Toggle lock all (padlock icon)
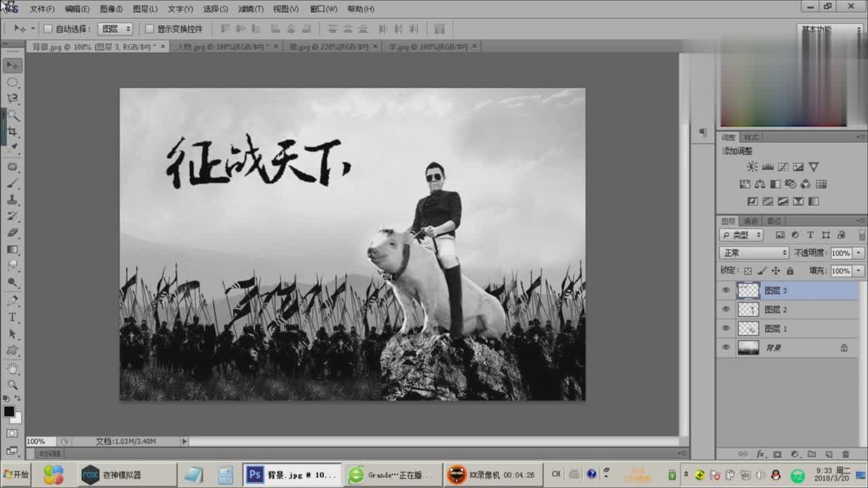The image size is (868, 488). [x=790, y=271]
